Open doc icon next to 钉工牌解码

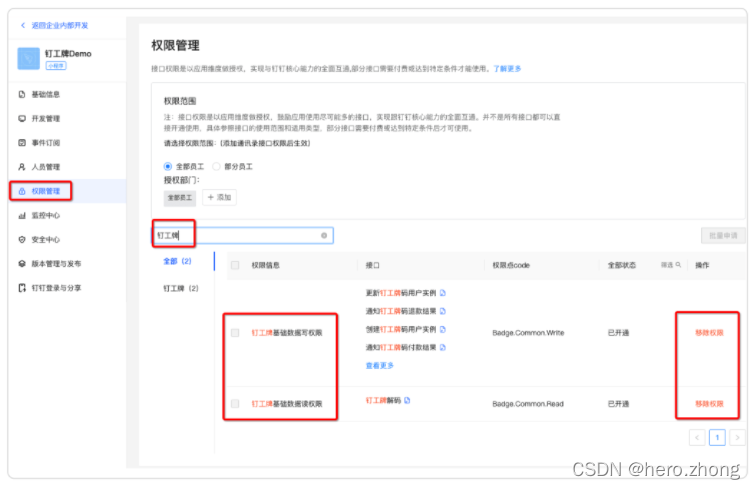(x=407, y=400)
